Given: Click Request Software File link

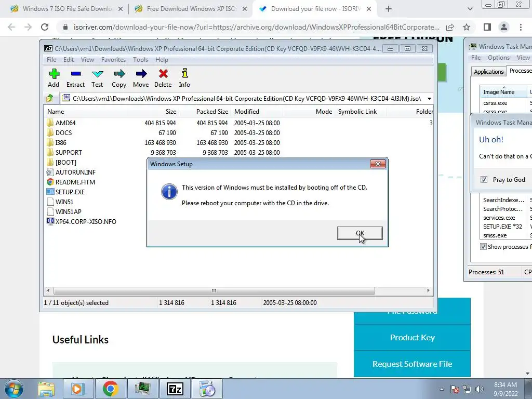Looking at the screenshot, I should (x=412, y=364).
